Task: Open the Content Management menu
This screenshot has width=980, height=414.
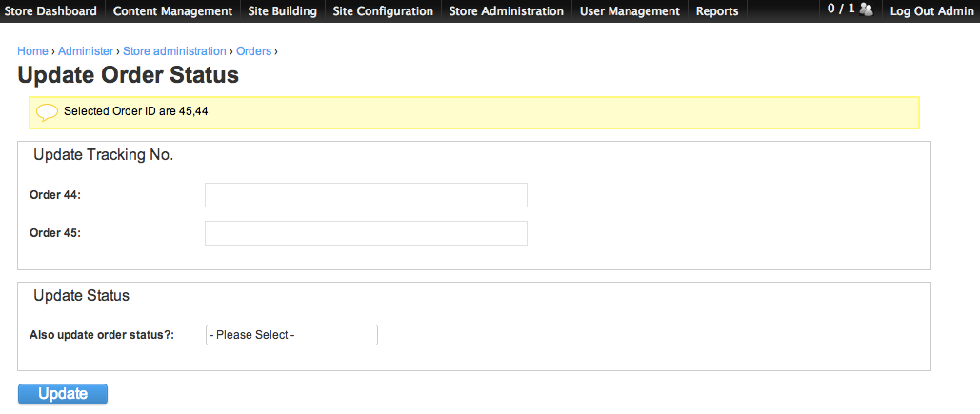Action: pyautogui.click(x=172, y=11)
